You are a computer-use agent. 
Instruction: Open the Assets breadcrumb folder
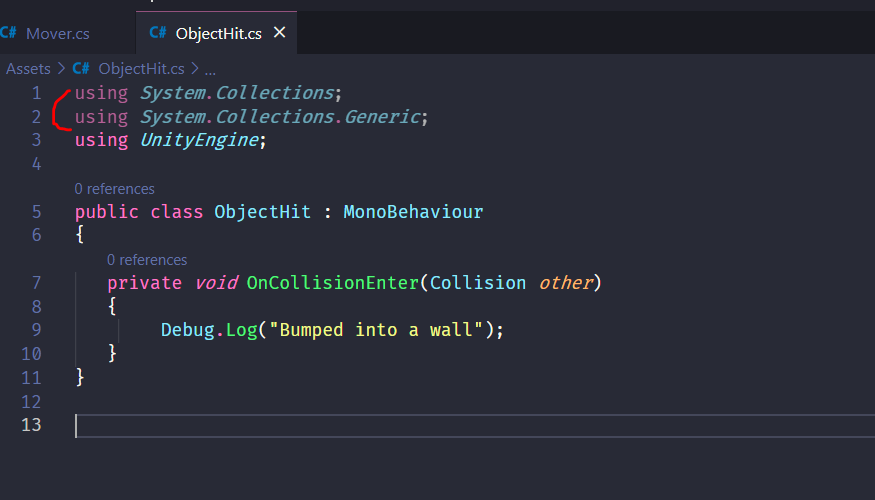(x=28, y=69)
